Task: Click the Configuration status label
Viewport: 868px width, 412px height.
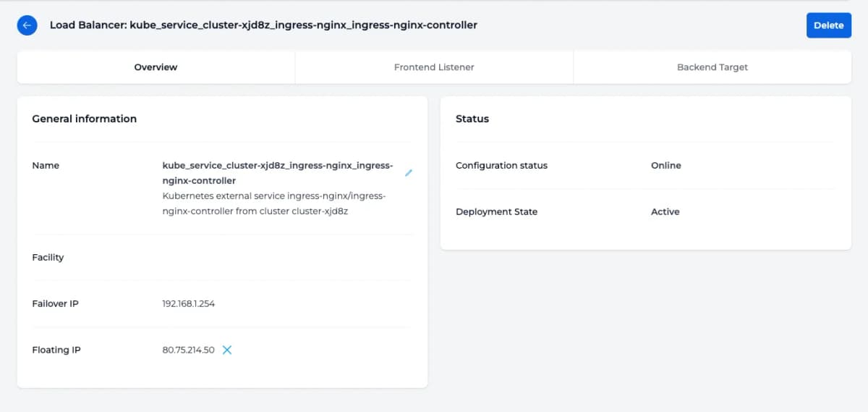Action: [501, 165]
